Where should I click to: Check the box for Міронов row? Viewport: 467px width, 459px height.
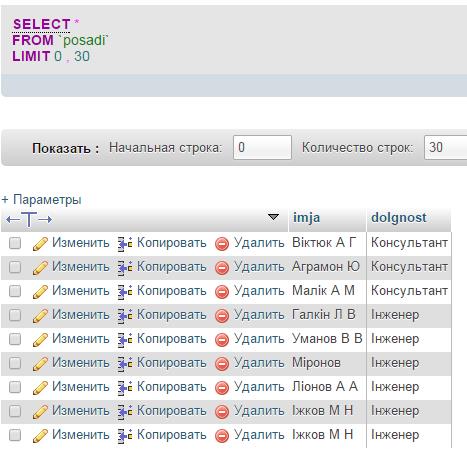pyautogui.click(x=15, y=363)
